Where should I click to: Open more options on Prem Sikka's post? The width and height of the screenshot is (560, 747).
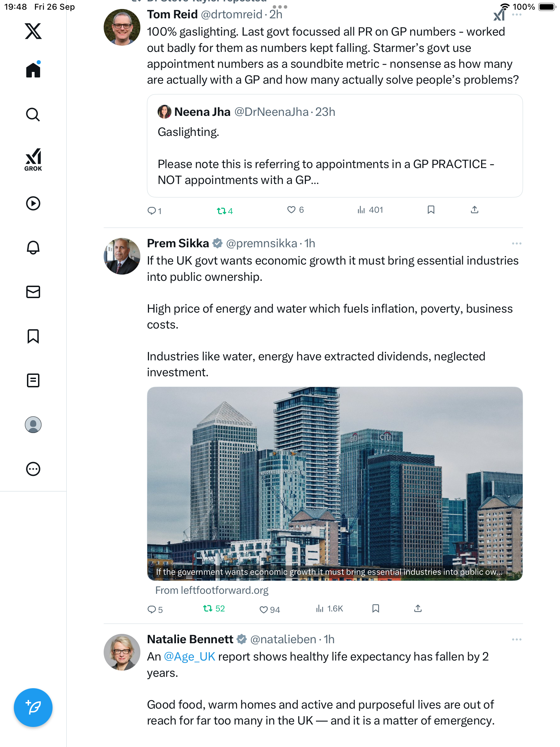(x=516, y=243)
